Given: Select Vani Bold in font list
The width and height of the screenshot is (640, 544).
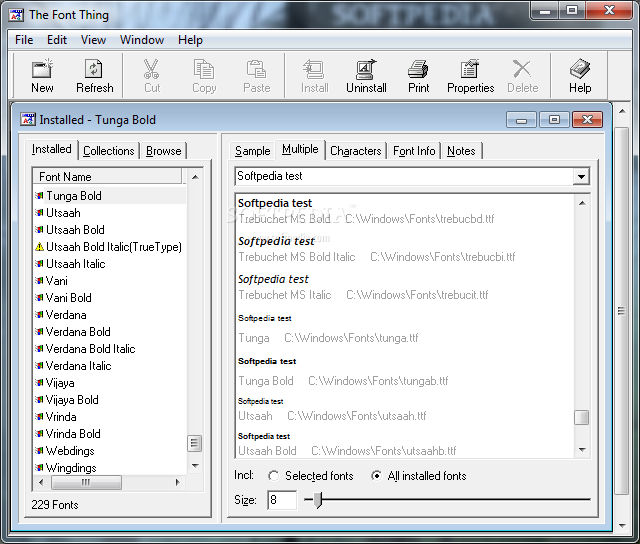Looking at the screenshot, I should [69, 298].
